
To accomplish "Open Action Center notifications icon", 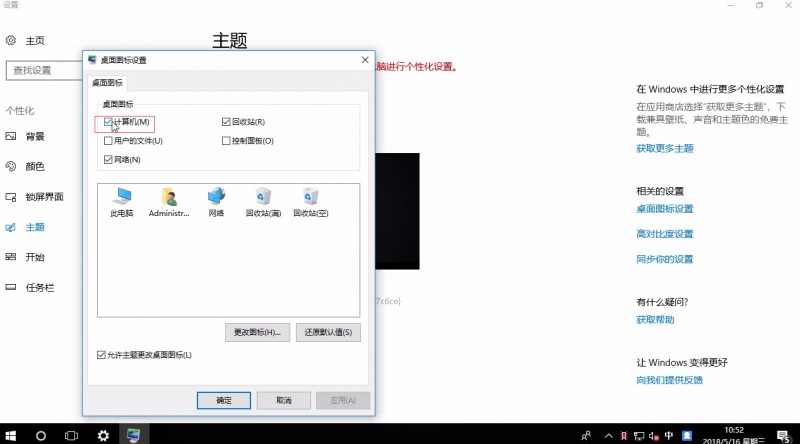I will coord(784,436).
